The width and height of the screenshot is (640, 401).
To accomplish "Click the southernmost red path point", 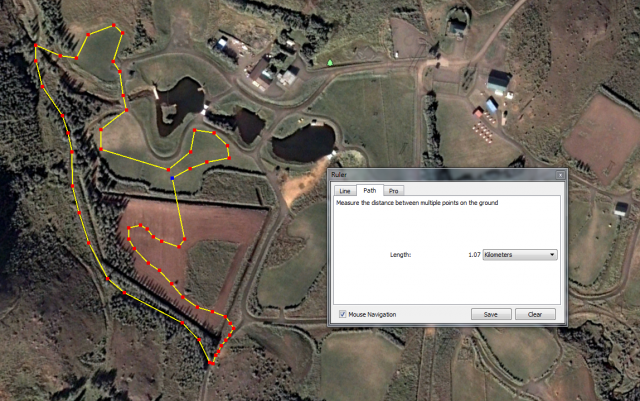I will tap(211, 363).
